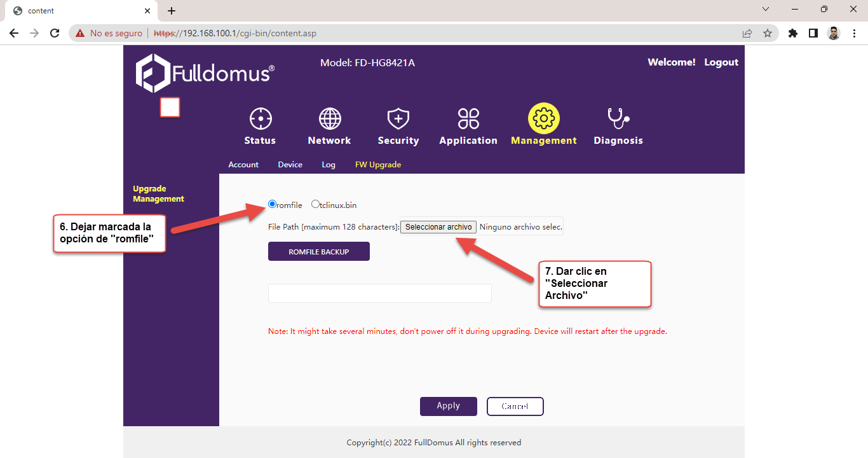Share this page from address bar
Viewport: 868px width, 458px height.
747,33
